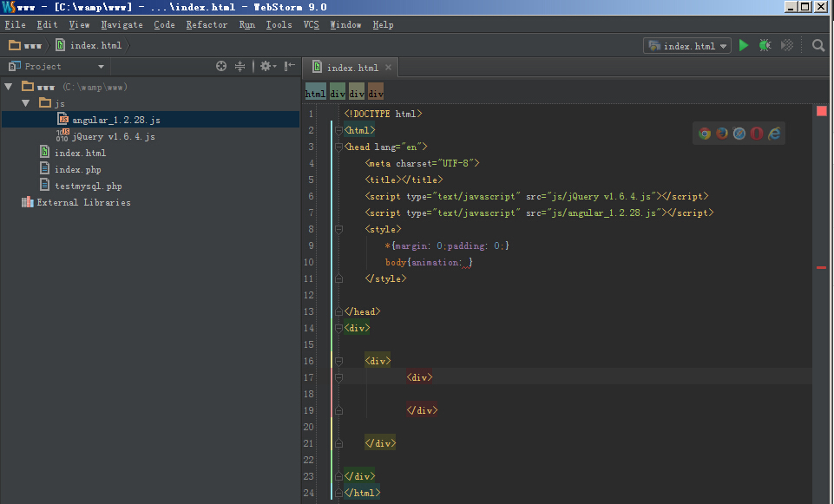Open the View menu
This screenshot has height=504, width=834.
[79, 24]
